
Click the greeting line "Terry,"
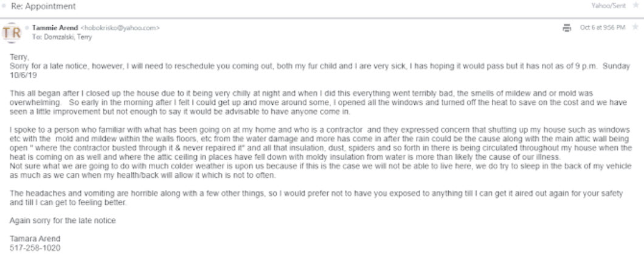pyautogui.click(x=19, y=57)
